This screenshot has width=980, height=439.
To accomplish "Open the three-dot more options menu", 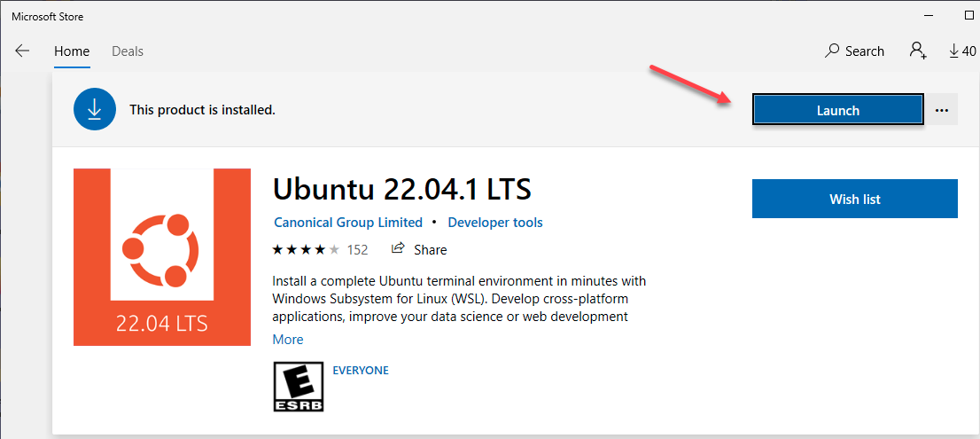I will click(x=942, y=111).
